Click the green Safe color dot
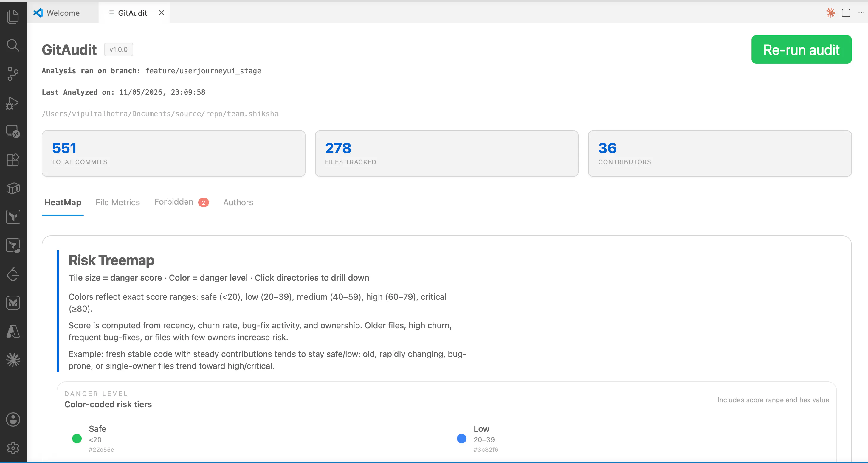868x463 pixels. [77, 438]
